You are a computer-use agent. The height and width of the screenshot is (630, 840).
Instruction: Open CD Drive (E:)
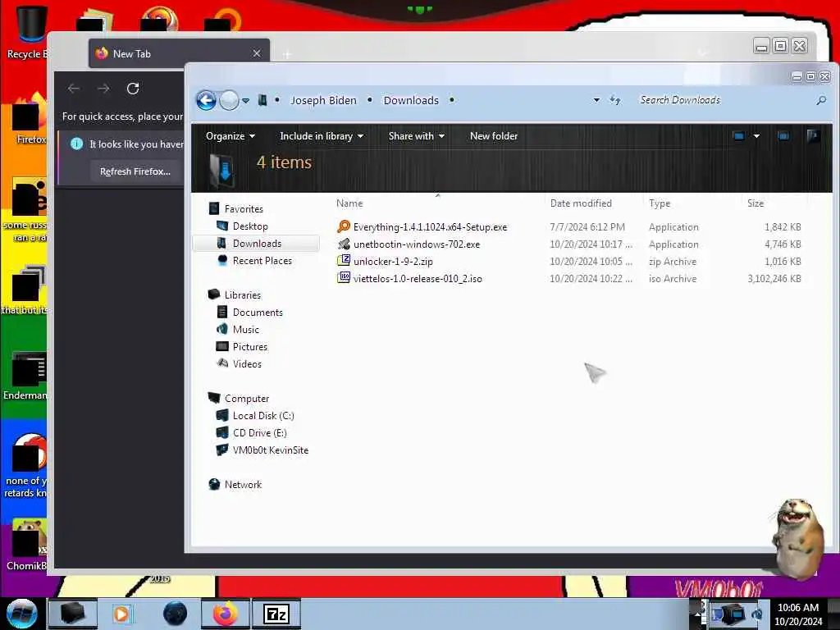[x=259, y=433]
